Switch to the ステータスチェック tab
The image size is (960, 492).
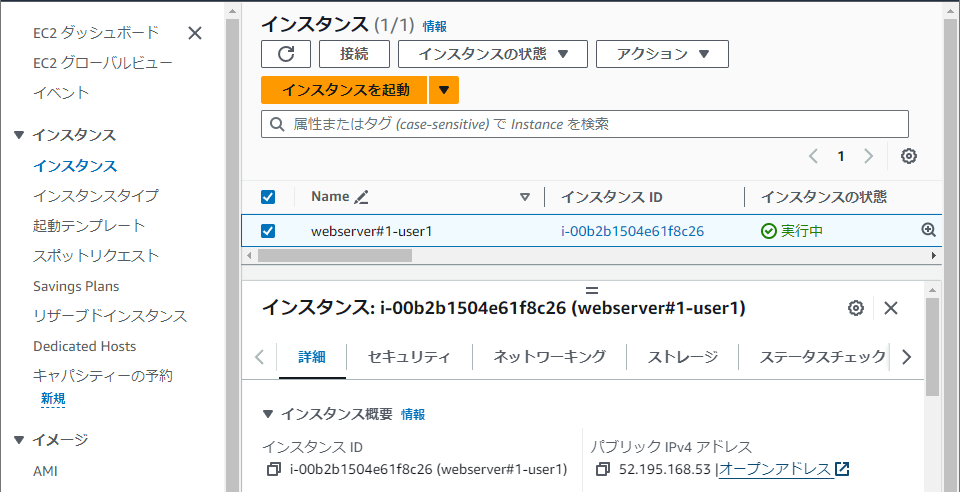tap(822, 357)
